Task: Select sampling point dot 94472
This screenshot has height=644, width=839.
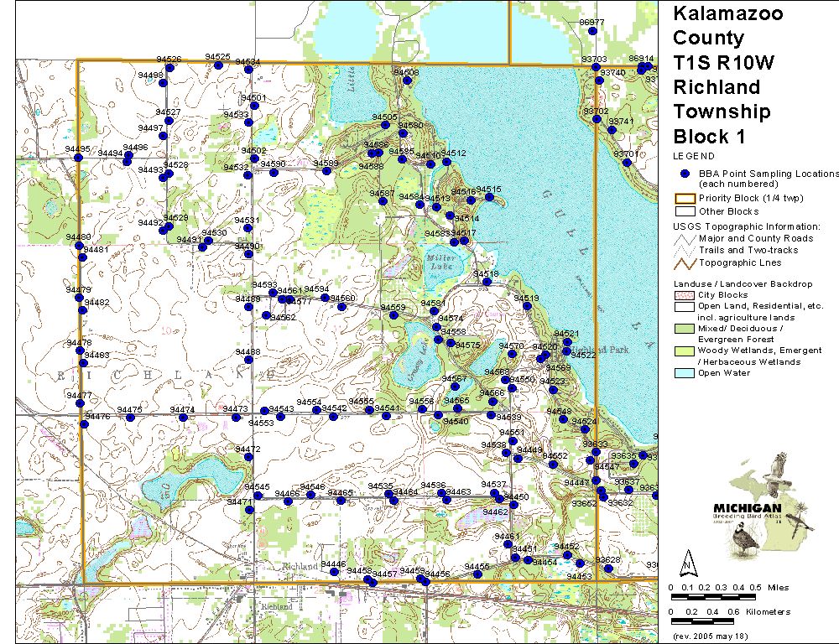Action: (247, 458)
